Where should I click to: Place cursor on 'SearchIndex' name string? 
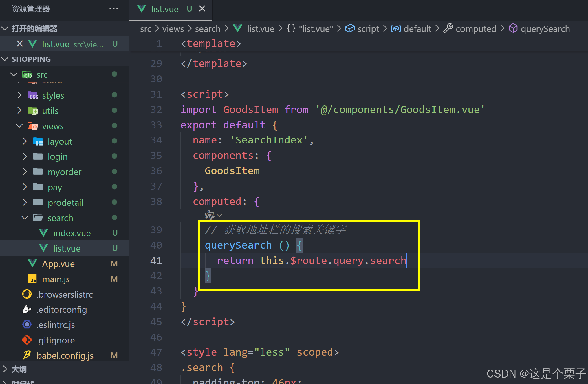point(269,140)
